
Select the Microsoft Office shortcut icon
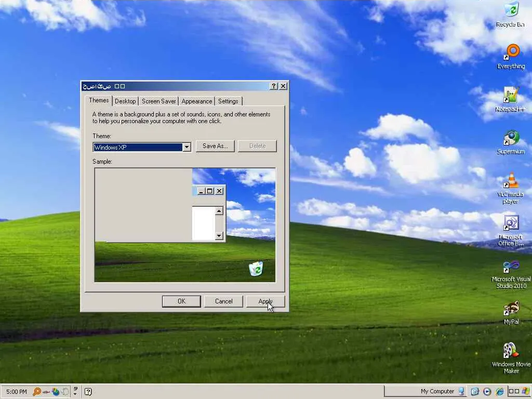(x=511, y=231)
